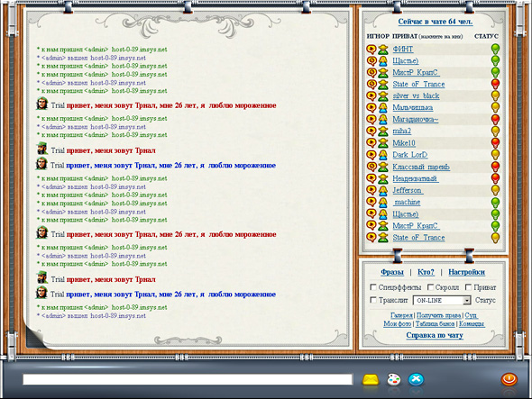Click the blue X clear icon
The height and width of the screenshot is (399, 532).
click(x=416, y=379)
